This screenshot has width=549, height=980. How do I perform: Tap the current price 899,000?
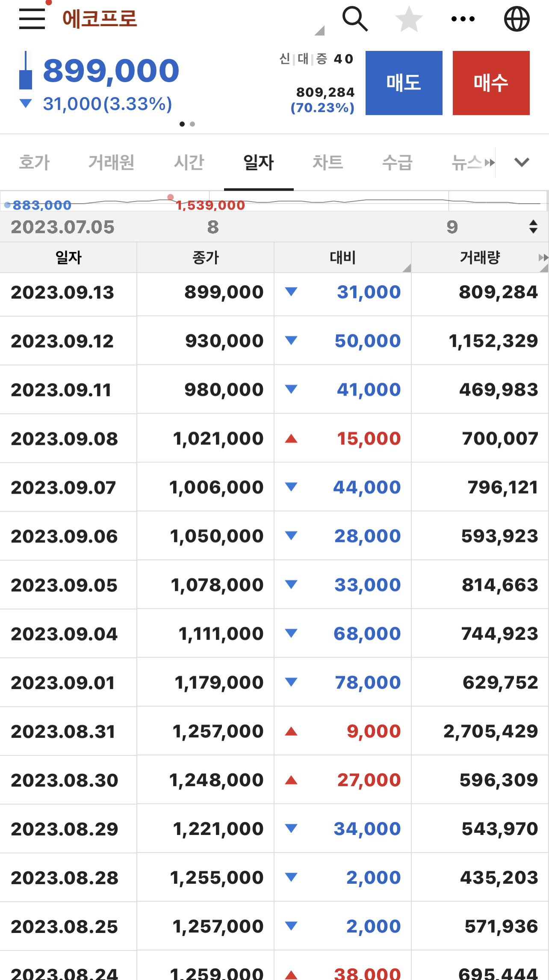(x=111, y=71)
